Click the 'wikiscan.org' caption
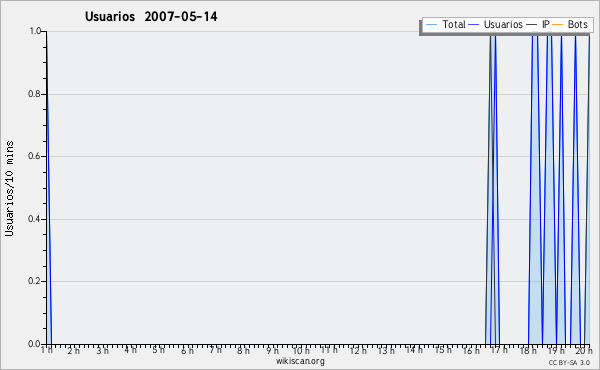600x370 pixels. 300,361
